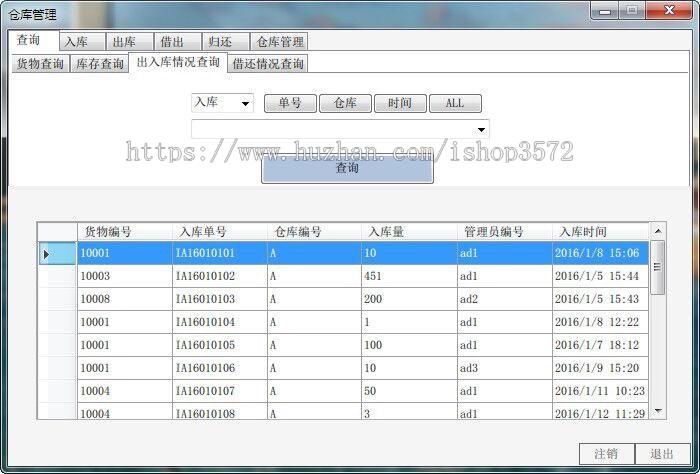Click time 2016/1/8 15:06 cell

(600, 253)
